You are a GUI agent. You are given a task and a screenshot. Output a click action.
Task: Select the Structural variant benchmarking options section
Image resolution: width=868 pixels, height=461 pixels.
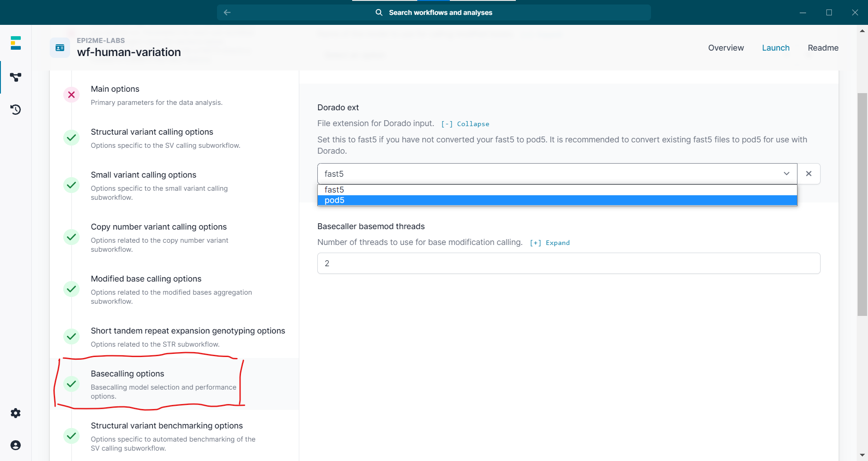[x=166, y=425]
